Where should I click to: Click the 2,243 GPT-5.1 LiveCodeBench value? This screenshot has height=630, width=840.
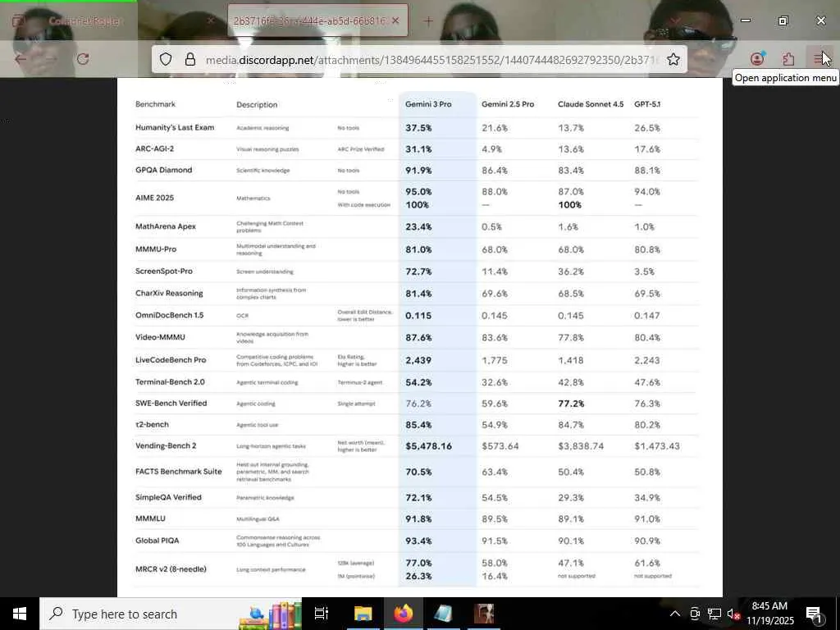pyautogui.click(x=647, y=361)
